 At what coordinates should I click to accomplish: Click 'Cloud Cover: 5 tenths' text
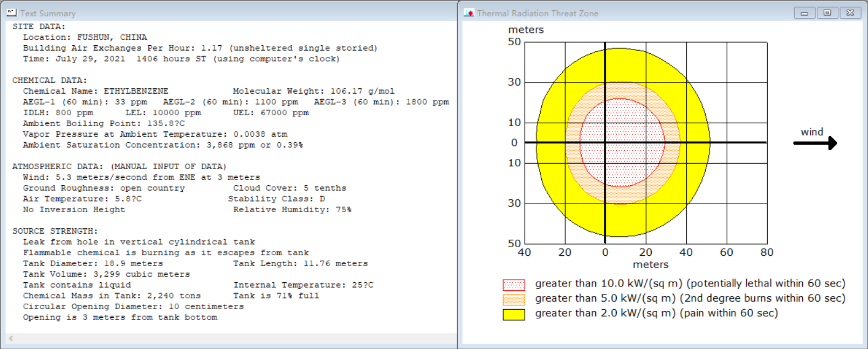(x=290, y=188)
